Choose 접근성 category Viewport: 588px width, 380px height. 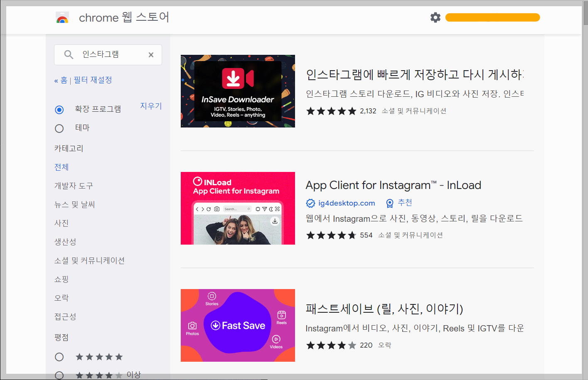[65, 316]
